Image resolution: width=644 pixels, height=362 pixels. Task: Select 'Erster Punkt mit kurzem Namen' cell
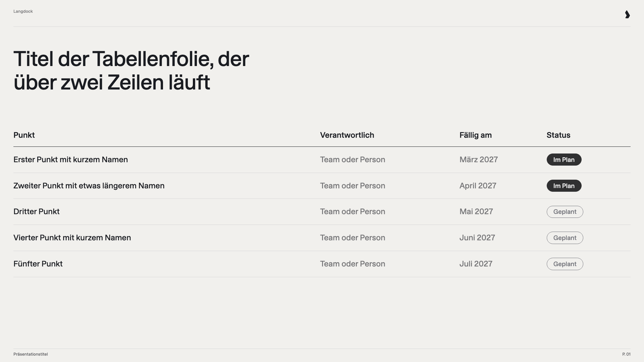(70, 160)
